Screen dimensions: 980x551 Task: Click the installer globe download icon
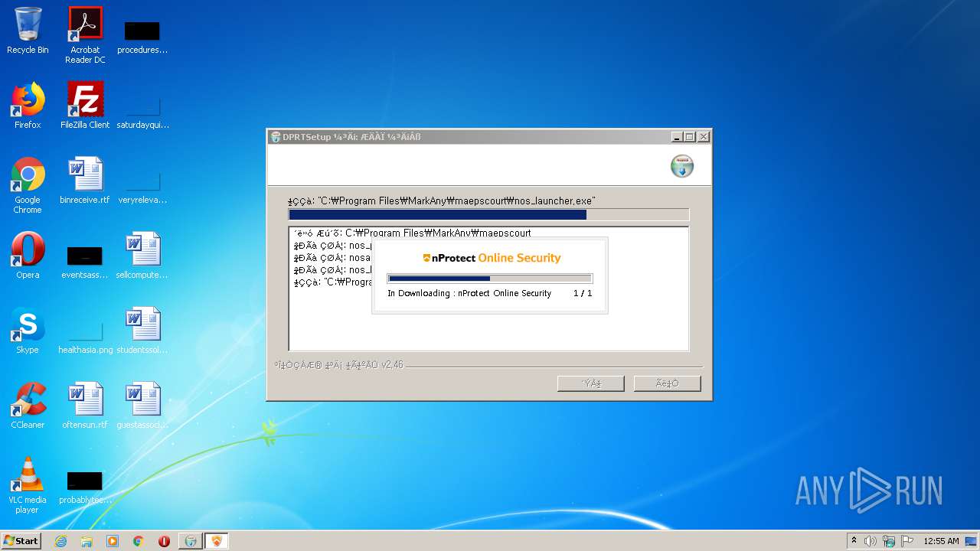point(681,166)
